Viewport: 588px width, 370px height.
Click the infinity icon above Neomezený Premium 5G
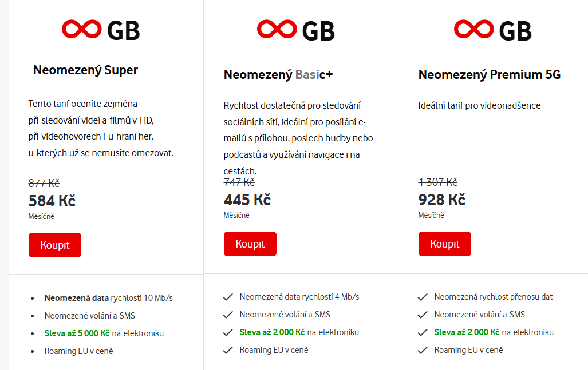[x=473, y=30]
